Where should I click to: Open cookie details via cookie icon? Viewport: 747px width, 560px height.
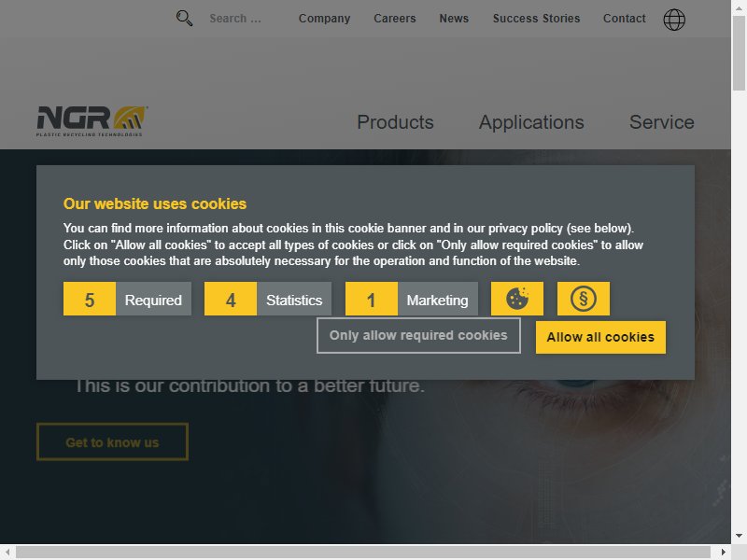click(517, 299)
